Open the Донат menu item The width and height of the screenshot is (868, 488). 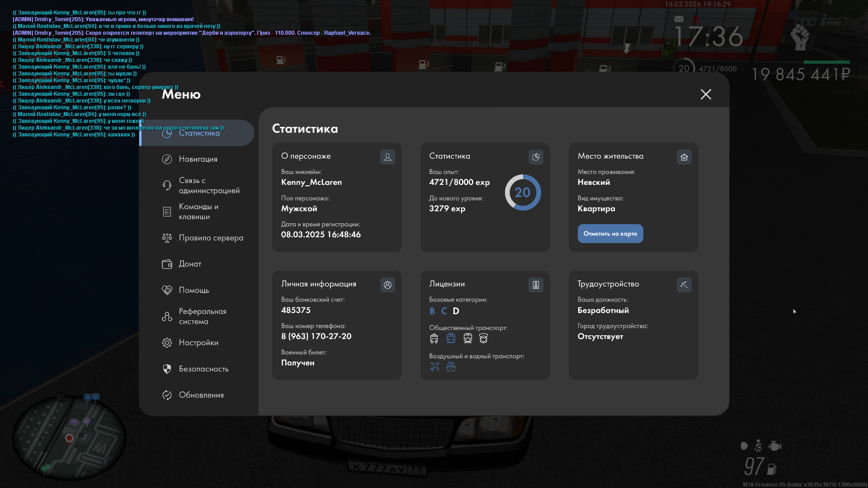(x=189, y=264)
